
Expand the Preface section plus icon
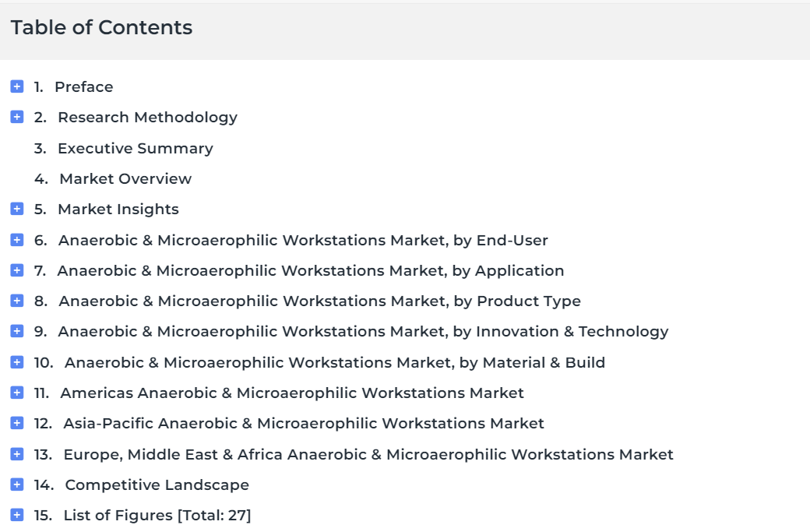[x=17, y=86]
